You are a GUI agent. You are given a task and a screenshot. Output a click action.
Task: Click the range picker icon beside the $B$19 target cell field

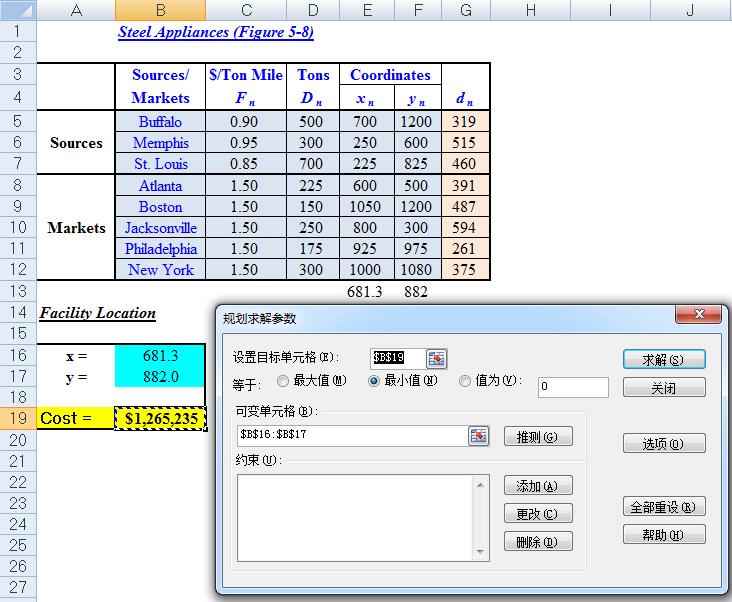tap(437, 358)
